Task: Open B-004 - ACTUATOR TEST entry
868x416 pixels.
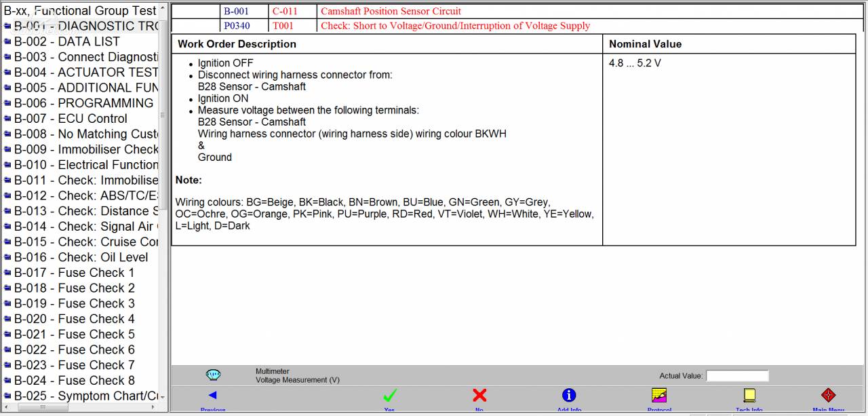Action: click(86, 72)
